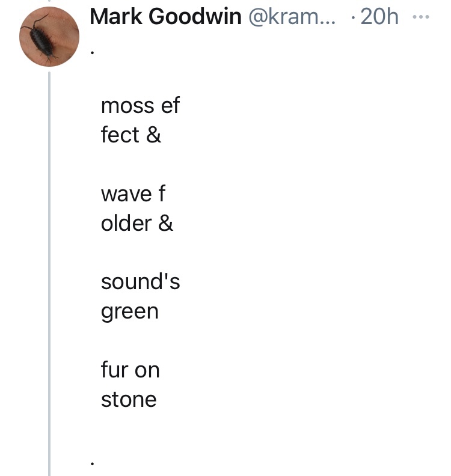Tap the ampersand after "older"
Image resolution: width=451 pixels, height=476 pixels.
coord(165,223)
